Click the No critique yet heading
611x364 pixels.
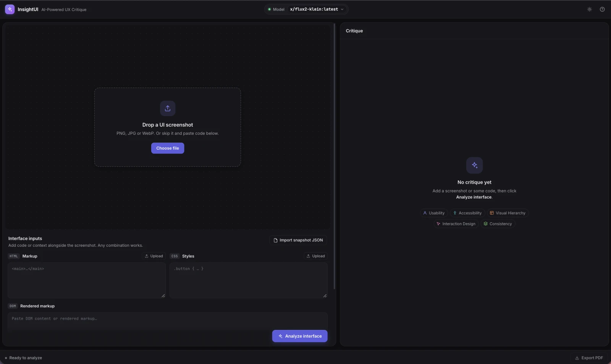tap(474, 182)
